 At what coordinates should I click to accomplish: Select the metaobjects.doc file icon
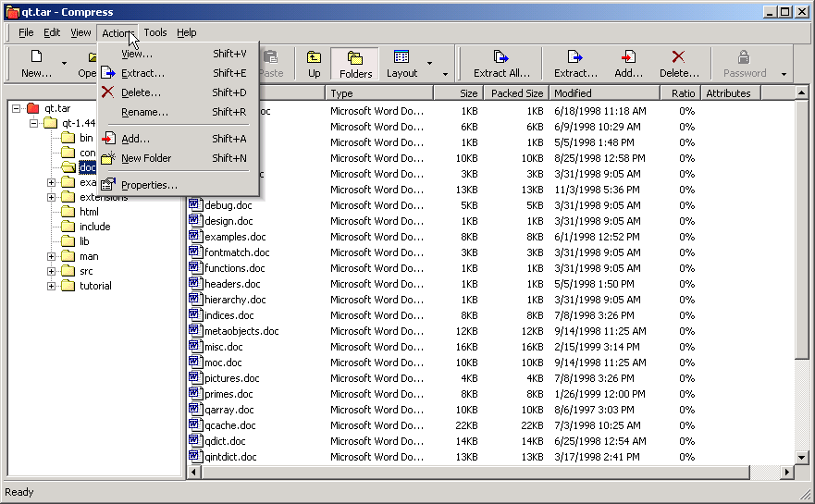(195, 330)
